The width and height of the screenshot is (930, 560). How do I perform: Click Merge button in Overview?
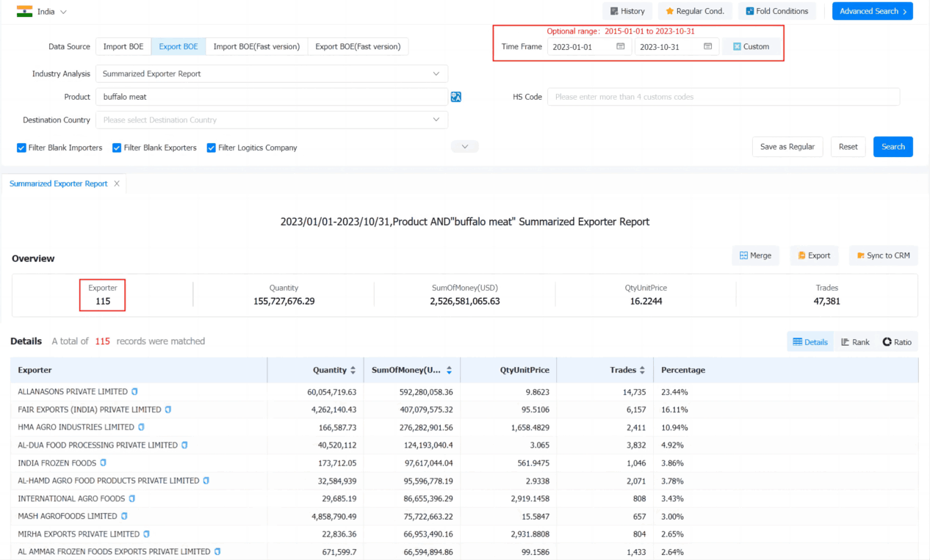click(756, 255)
